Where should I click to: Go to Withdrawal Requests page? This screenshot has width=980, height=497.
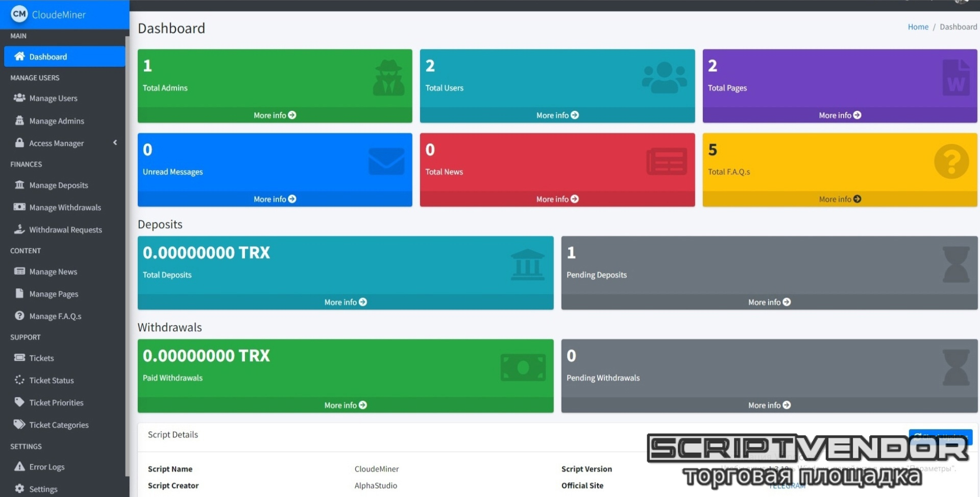pyautogui.click(x=65, y=230)
